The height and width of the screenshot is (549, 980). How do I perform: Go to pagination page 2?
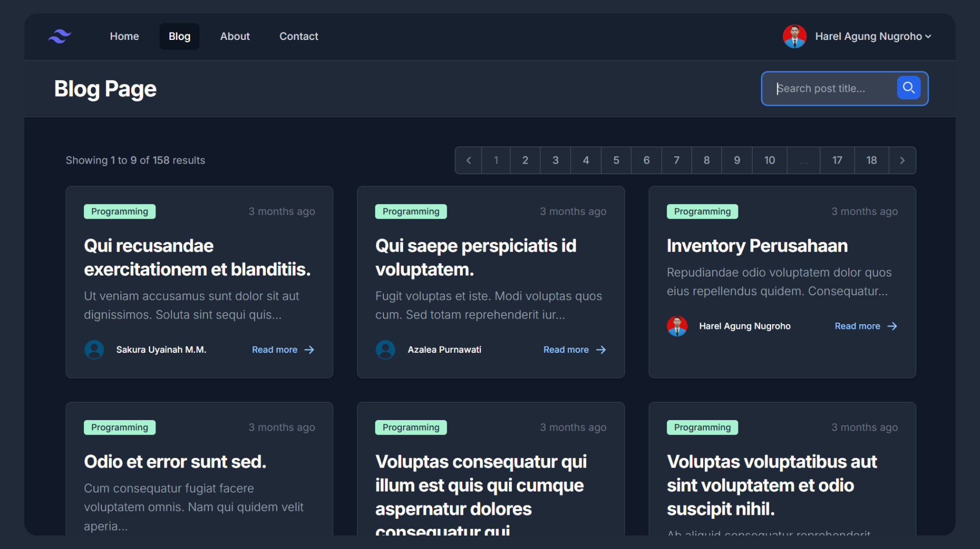525,161
